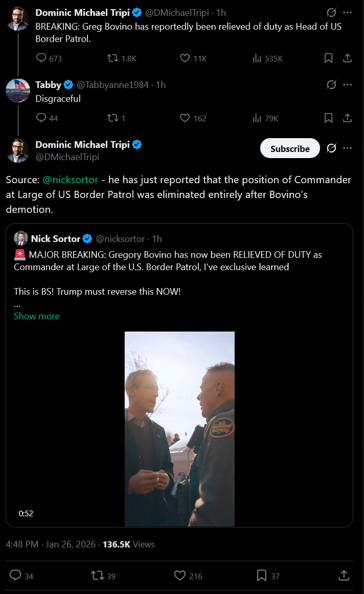Click the Subscribe button
This screenshot has height=594, width=364.
290,148
